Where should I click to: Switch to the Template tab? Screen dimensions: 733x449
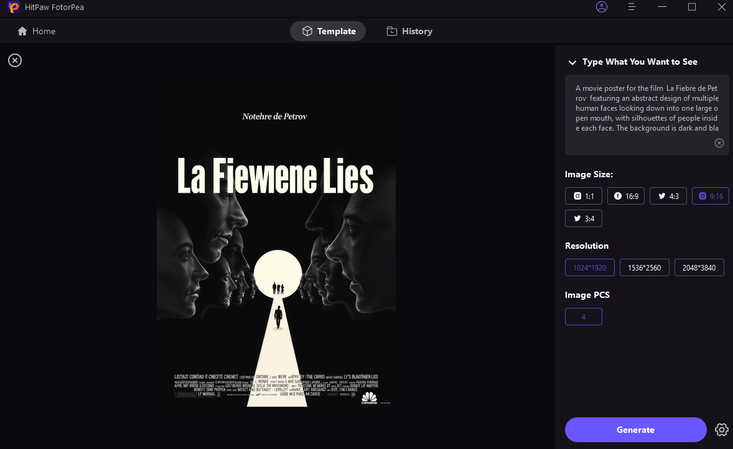click(328, 31)
